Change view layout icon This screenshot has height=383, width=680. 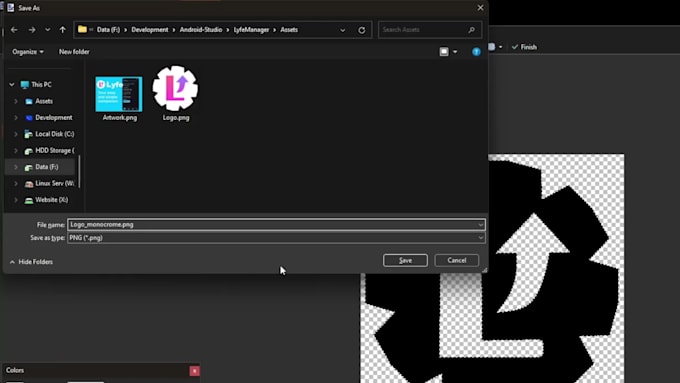tap(444, 52)
